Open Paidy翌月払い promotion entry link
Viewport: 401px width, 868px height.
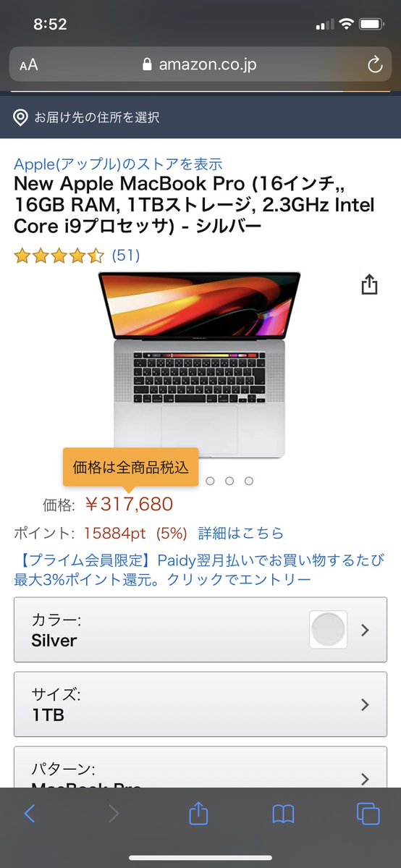(199, 570)
